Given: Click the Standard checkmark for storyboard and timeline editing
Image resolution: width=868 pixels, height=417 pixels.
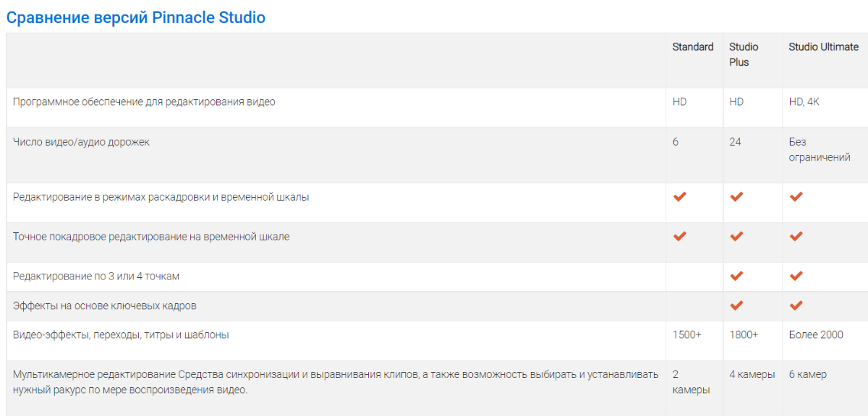Looking at the screenshot, I should click(679, 196).
